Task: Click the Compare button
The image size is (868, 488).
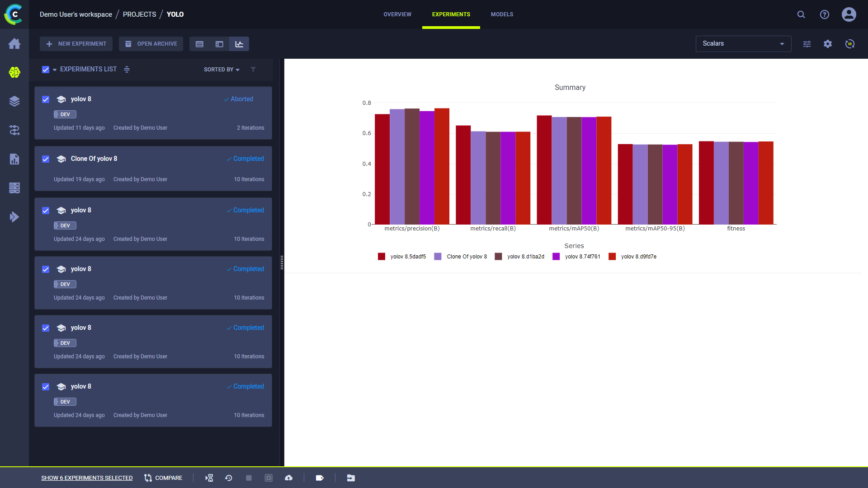Action: [163, 478]
